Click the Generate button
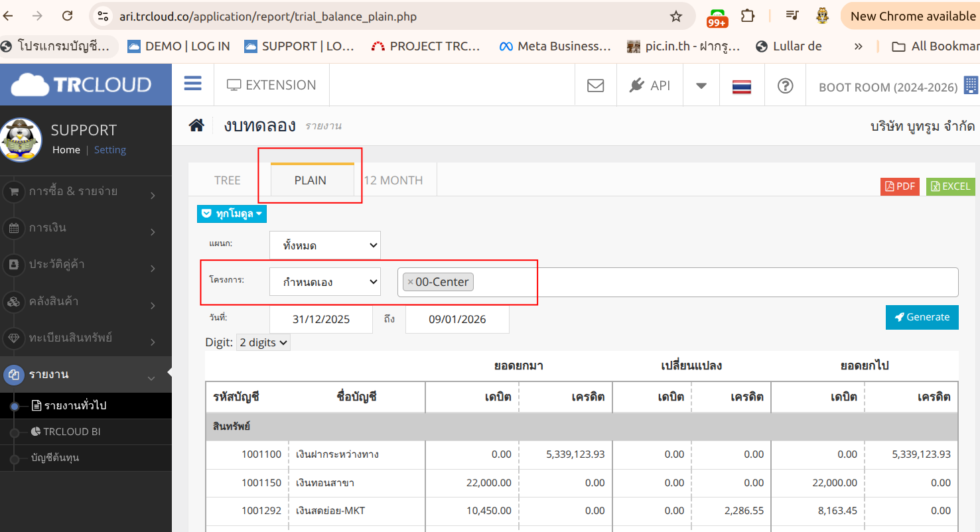This screenshot has width=980, height=532. pyautogui.click(x=922, y=317)
